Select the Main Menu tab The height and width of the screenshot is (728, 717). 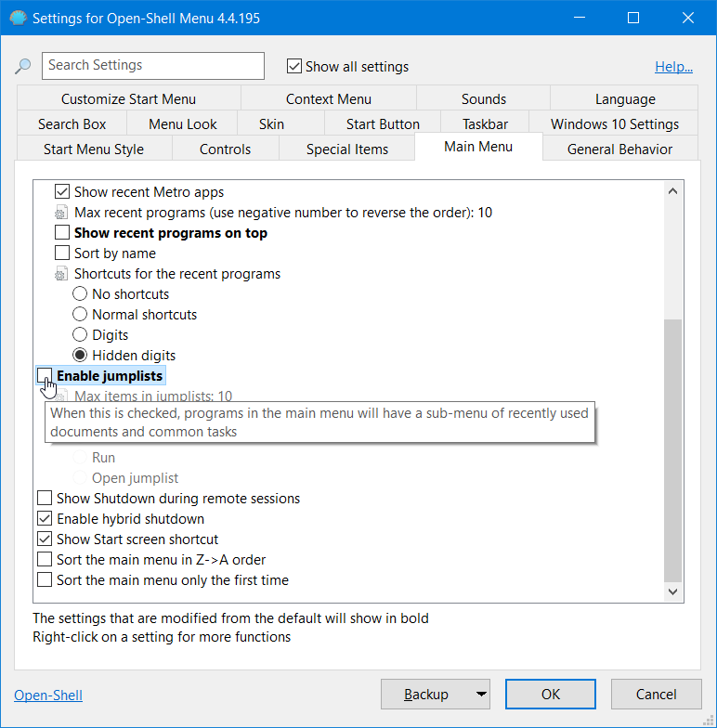click(x=478, y=147)
